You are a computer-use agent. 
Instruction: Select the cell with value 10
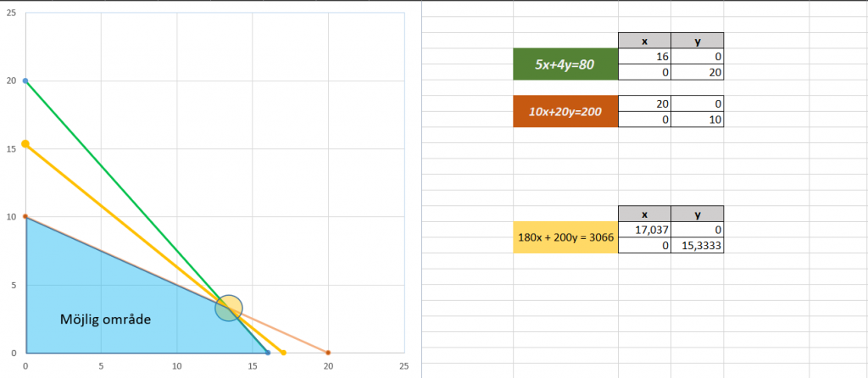697,120
